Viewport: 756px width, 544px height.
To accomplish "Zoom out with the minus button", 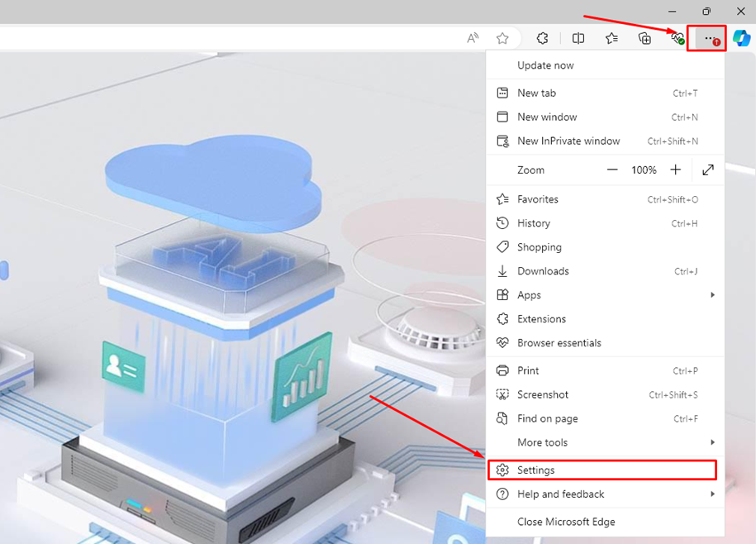I will [612, 169].
